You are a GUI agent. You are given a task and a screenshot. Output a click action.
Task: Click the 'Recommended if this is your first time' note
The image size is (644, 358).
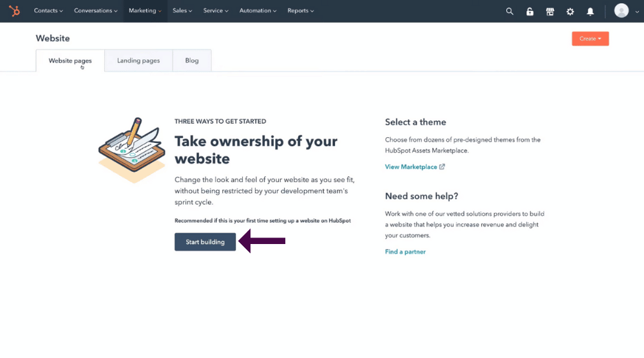click(x=263, y=221)
